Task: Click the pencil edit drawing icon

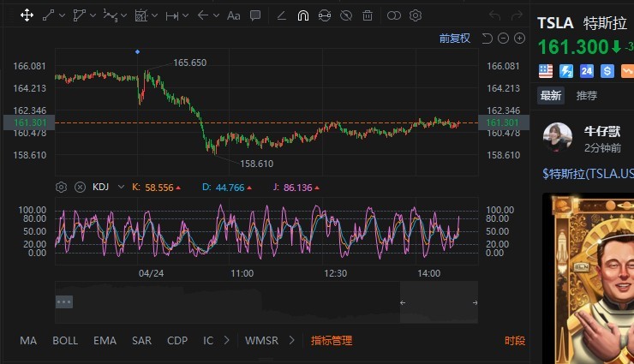Action: pos(281,15)
